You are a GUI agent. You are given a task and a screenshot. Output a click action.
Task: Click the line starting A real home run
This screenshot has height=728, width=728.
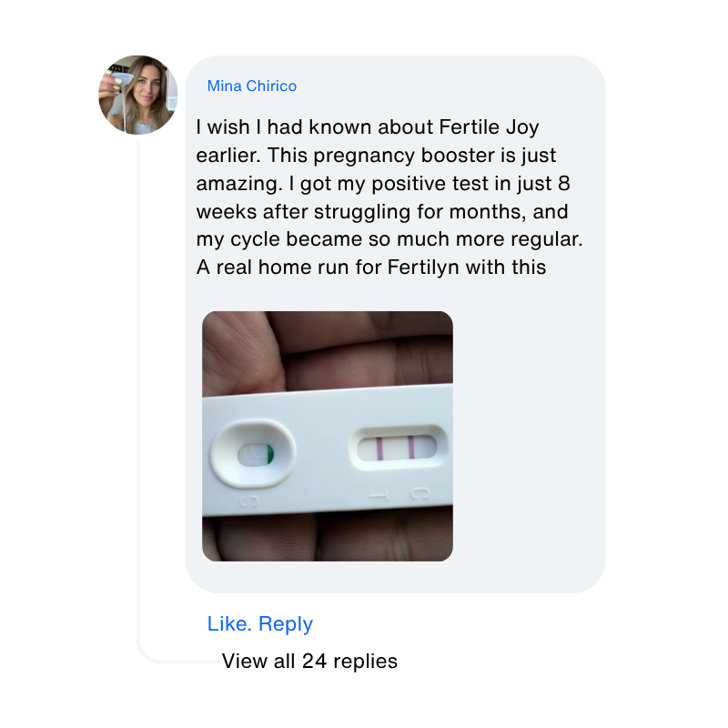[x=370, y=268]
